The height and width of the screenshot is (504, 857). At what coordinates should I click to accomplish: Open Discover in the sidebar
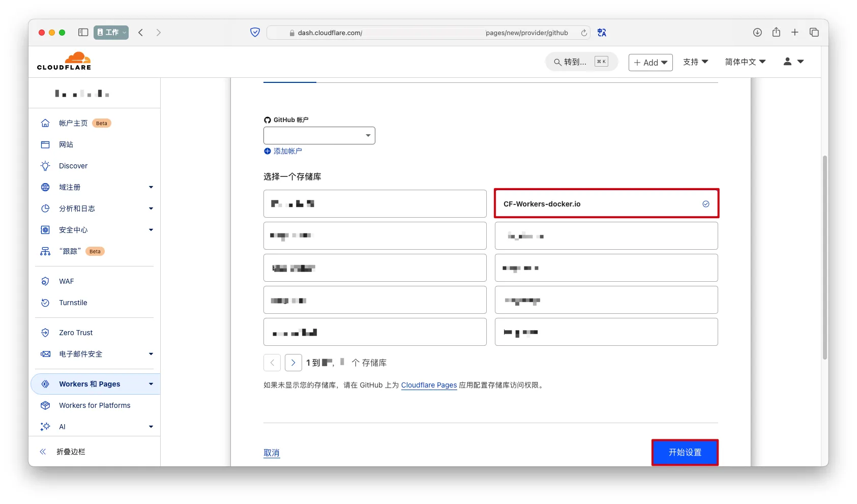coord(73,166)
